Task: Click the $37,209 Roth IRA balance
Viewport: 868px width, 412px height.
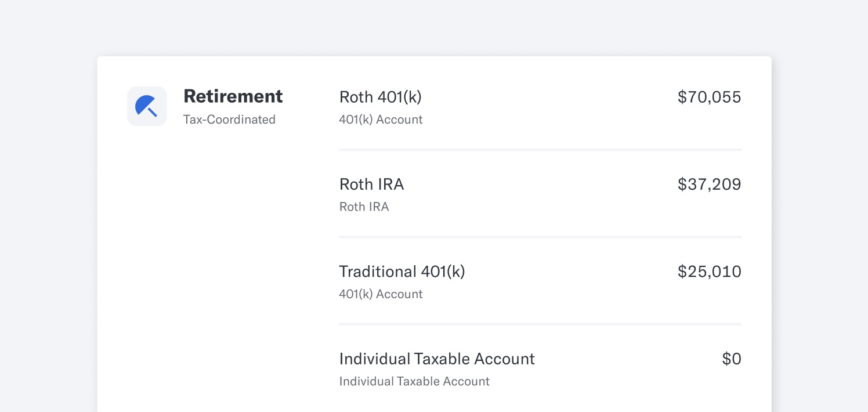Action: pos(709,184)
